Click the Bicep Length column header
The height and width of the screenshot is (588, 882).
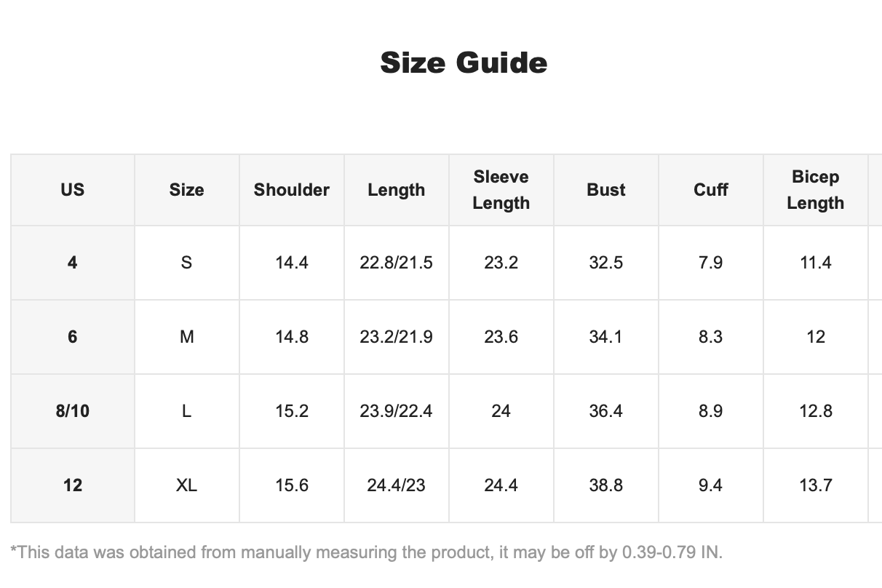[x=816, y=190]
